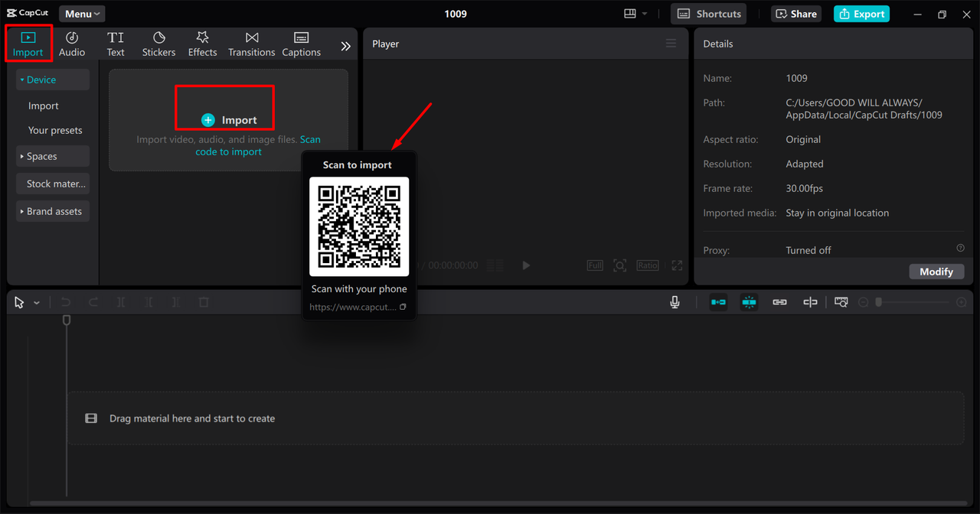Click the project title 1009
This screenshot has width=980, height=514.
[x=456, y=14]
